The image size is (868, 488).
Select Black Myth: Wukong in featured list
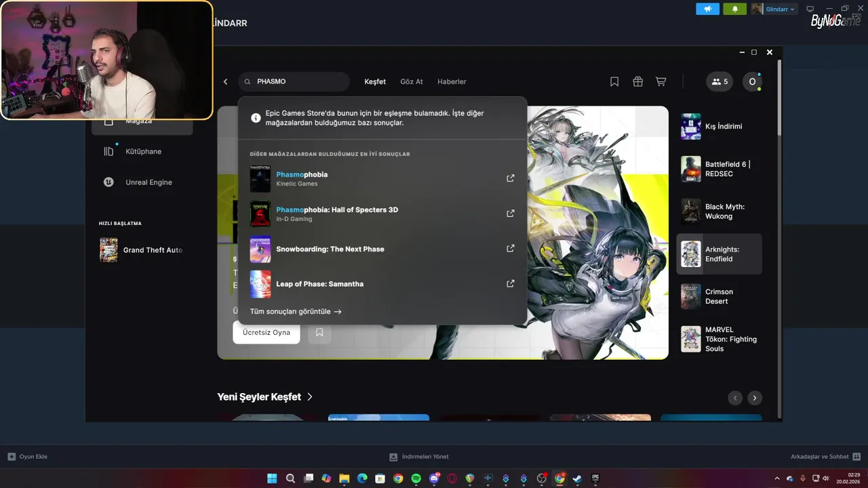click(719, 211)
